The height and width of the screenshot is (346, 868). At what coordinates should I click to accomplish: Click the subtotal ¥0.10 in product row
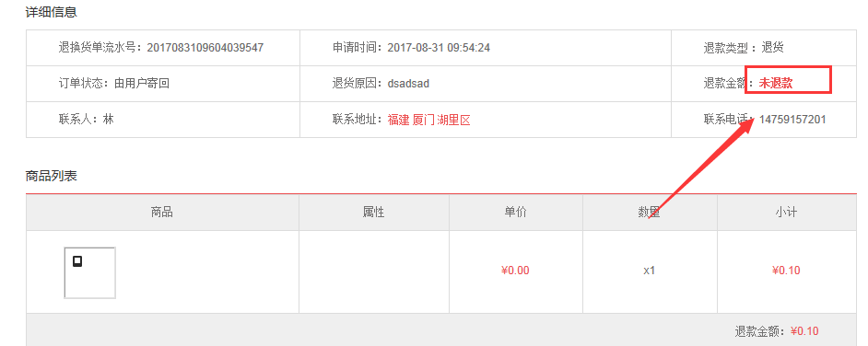tap(786, 271)
